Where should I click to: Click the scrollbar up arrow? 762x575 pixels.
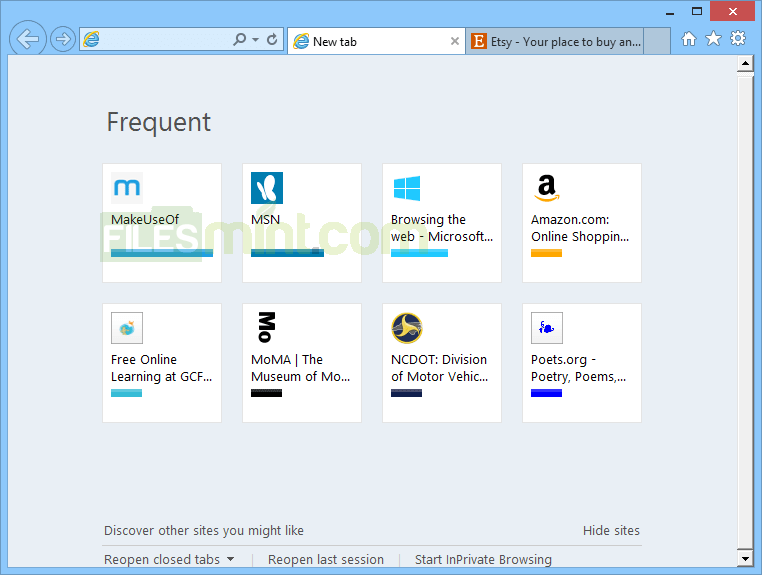[x=745, y=64]
